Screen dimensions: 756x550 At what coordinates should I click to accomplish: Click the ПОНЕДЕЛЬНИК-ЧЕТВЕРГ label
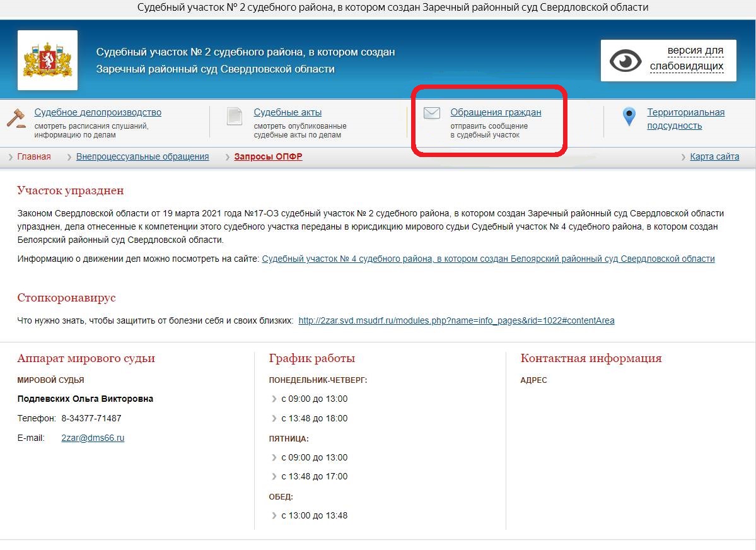318,380
